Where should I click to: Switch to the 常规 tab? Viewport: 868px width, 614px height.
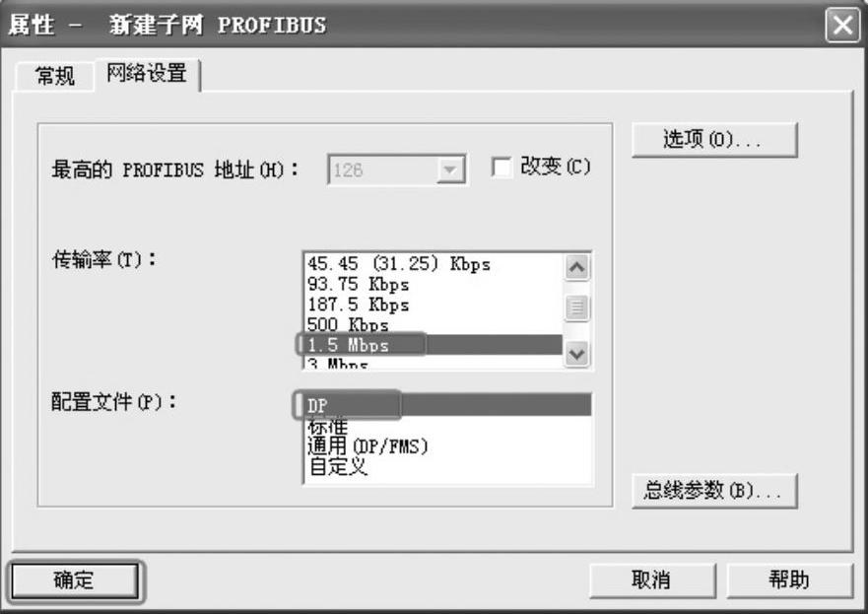point(54,76)
